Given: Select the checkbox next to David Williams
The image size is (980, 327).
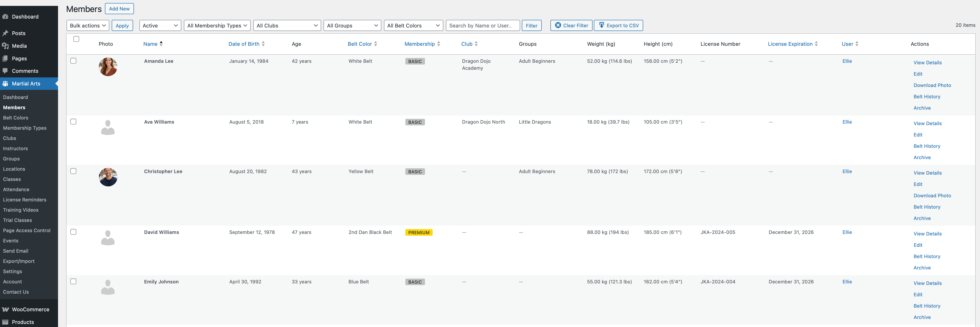Looking at the screenshot, I should pyautogui.click(x=74, y=232).
